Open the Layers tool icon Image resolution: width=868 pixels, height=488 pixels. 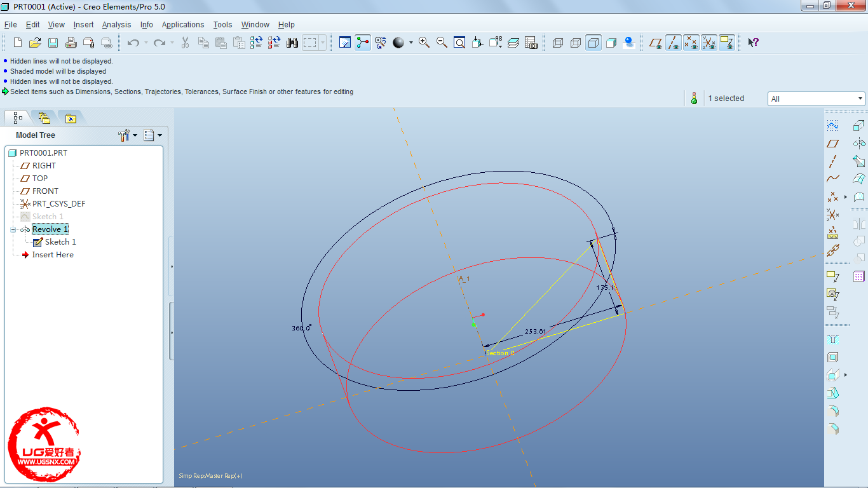[x=513, y=43]
